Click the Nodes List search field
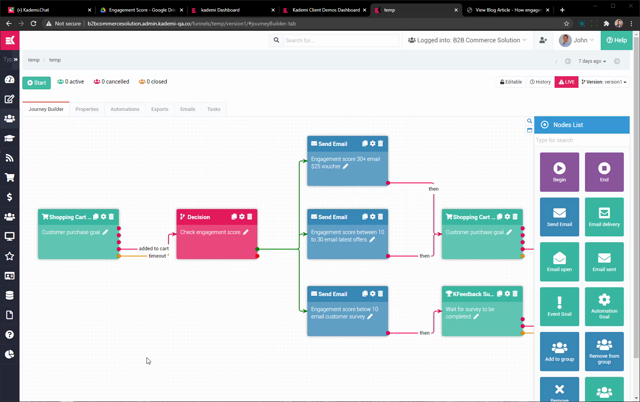This screenshot has height=402, width=640. coord(582,140)
